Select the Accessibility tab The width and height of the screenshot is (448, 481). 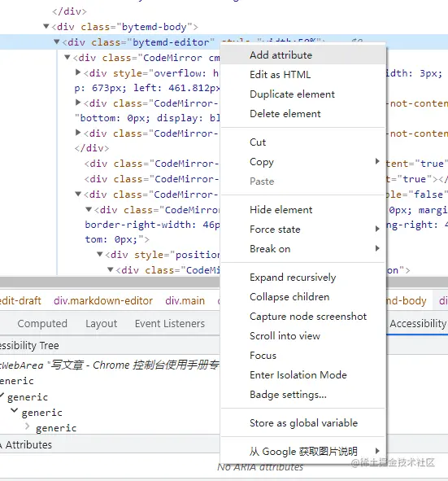[418, 324]
